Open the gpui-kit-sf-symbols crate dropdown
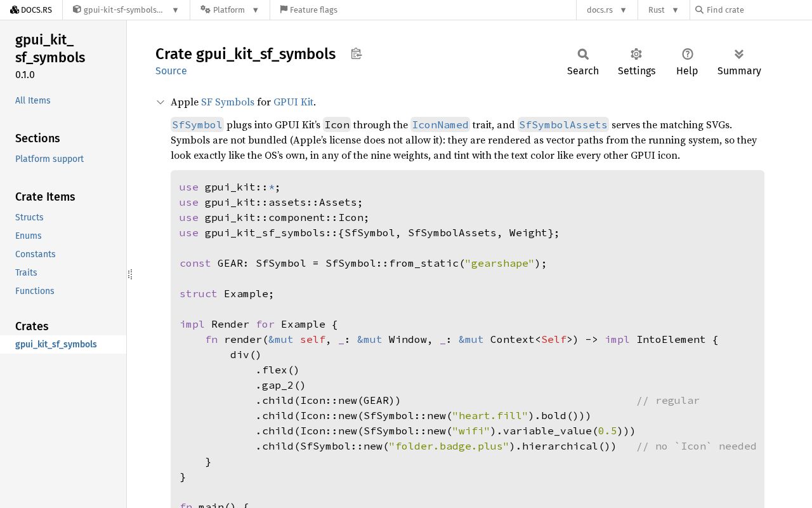Viewport: 812px width, 508px height. [126, 10]
